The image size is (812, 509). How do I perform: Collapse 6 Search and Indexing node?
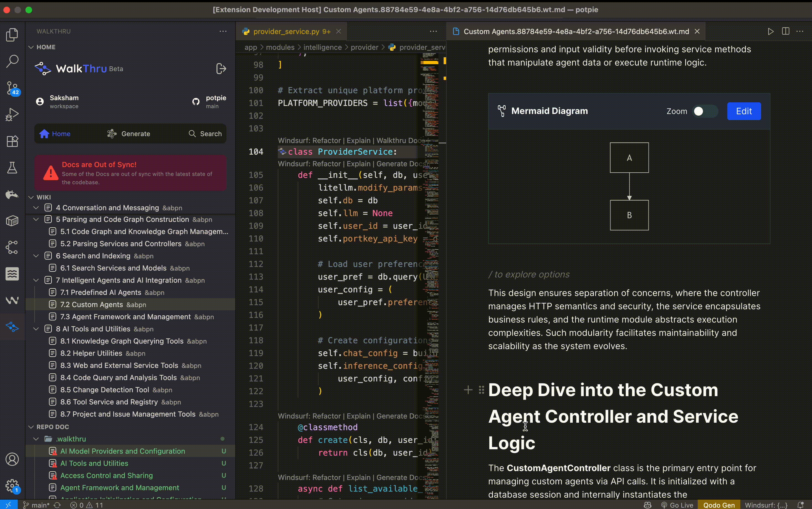click(36, 256)
